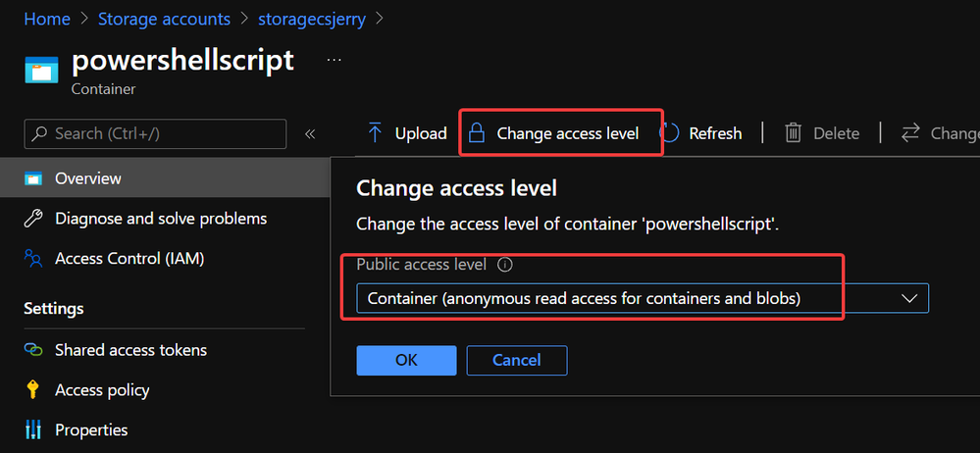Click the Search (Ctrl+/) input field
Screen dimensions: 980x453
(155, 133)
